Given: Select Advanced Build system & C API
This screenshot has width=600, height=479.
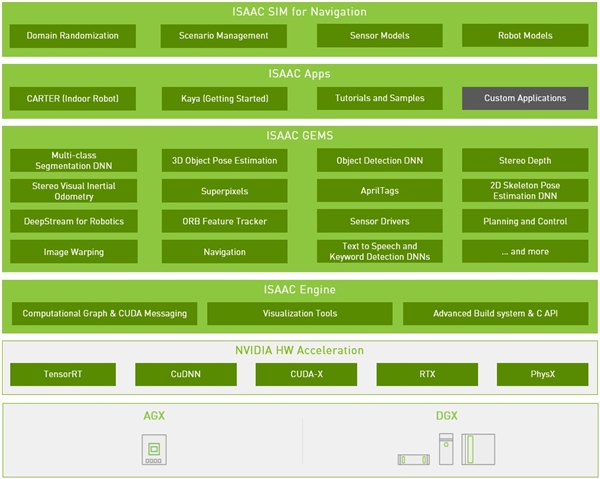Looking at the screenshot, I should pos(496,314).
